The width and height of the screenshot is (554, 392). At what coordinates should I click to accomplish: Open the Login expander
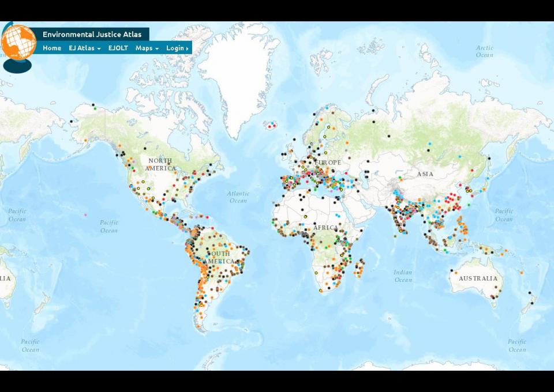click(177, 48)
